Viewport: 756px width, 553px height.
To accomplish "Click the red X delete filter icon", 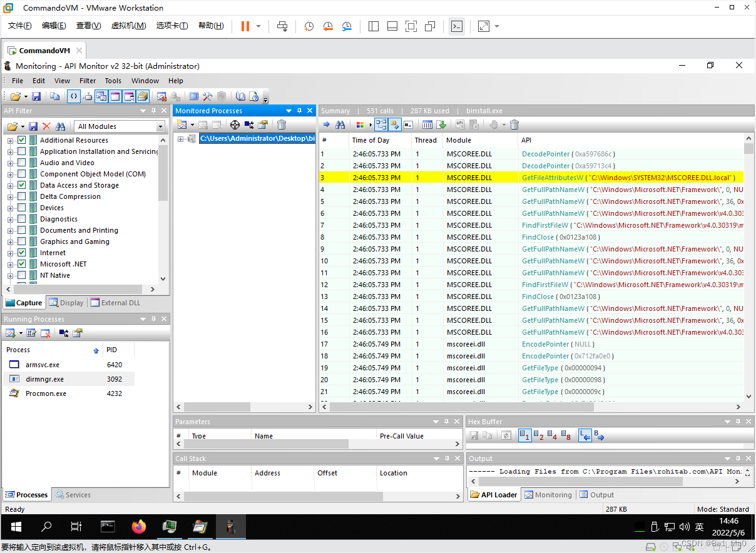I will click(x=46, y=126).
